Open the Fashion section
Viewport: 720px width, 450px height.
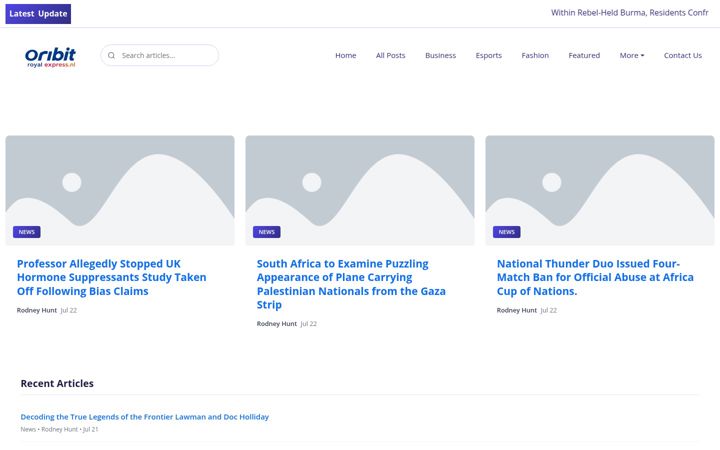[535, 56]
